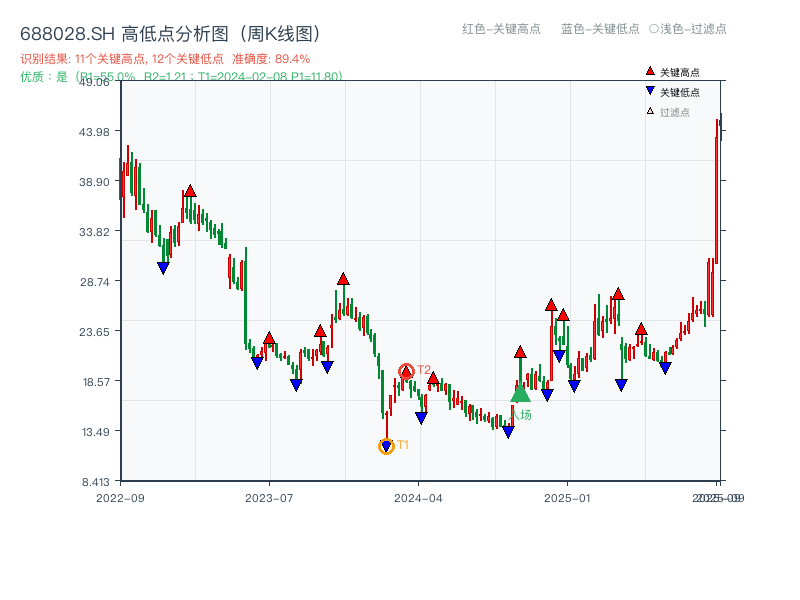This screenshot has width=800, height=600.
Task: Select the large green 入场 entry triangle
Action: 520,393
